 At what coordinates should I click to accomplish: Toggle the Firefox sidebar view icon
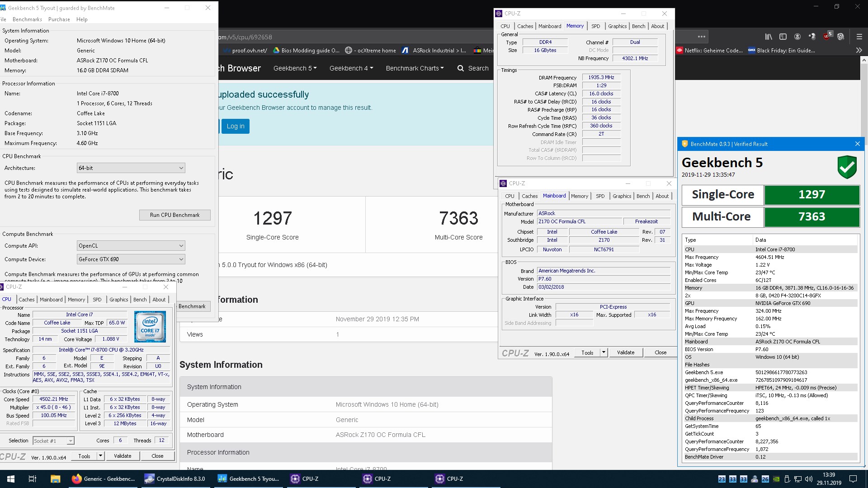pos(783,37)
